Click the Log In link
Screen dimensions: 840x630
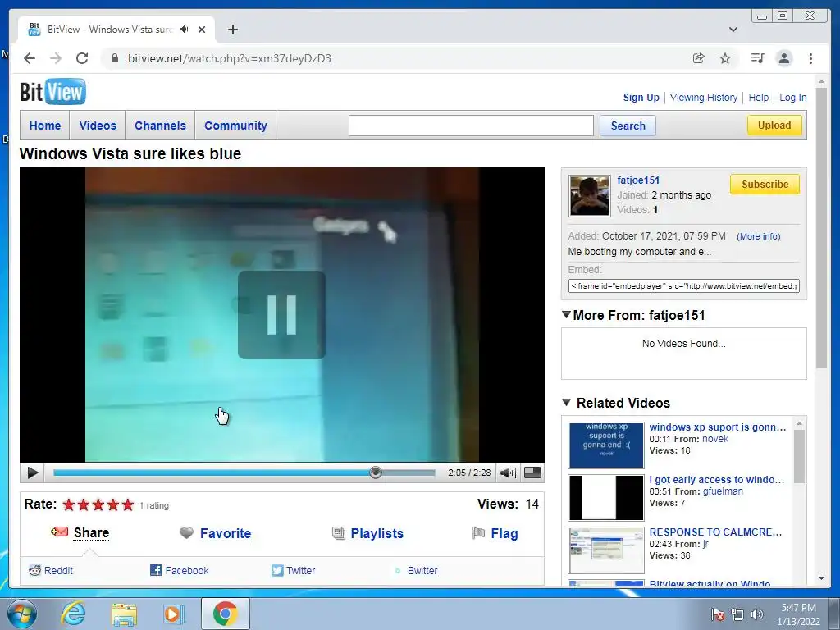(793, 98)
